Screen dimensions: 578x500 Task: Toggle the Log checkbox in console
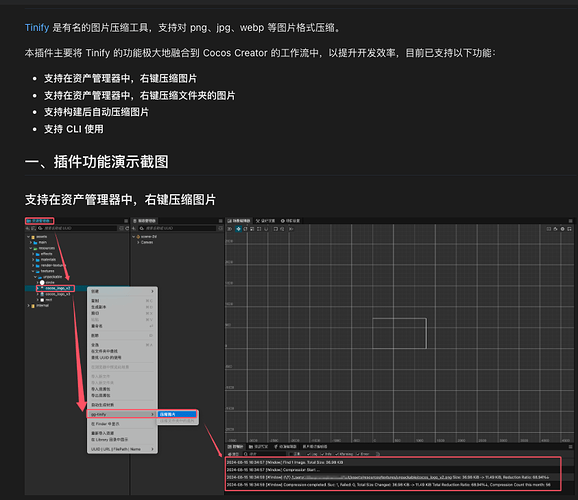309,454
